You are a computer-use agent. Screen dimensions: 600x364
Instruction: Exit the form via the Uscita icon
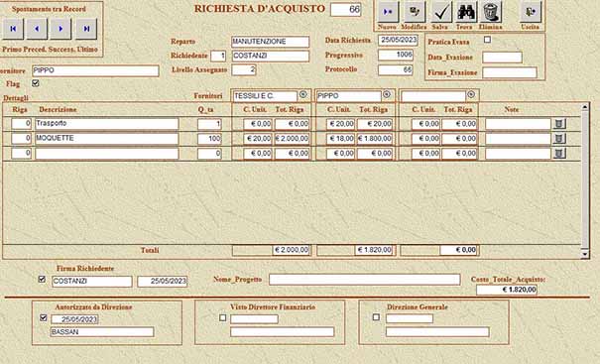pos(531,12)
